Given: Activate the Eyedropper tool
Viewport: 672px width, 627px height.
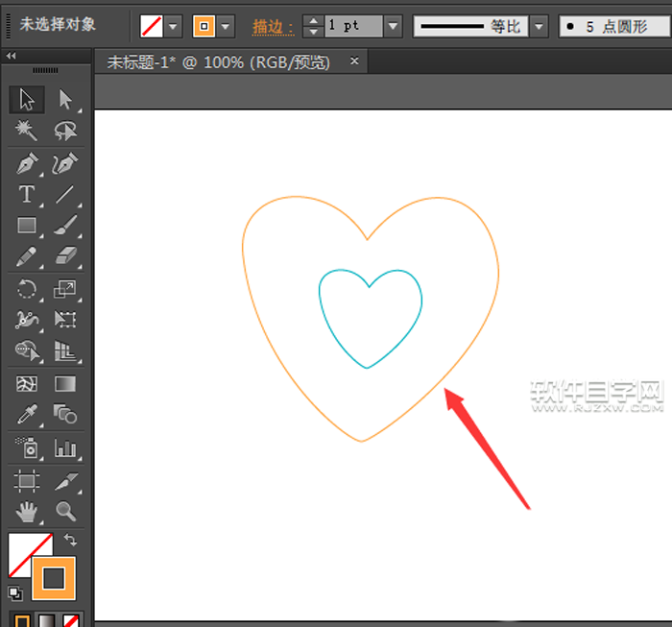Looking at the screenshot, I should click(27, 415).
